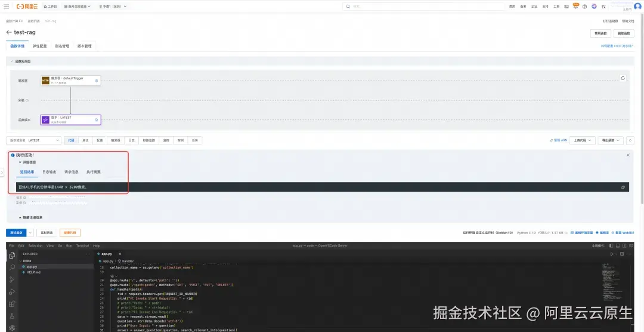Go back using the arrow beside test-rag
644x332 pixels.
[8, 32]
